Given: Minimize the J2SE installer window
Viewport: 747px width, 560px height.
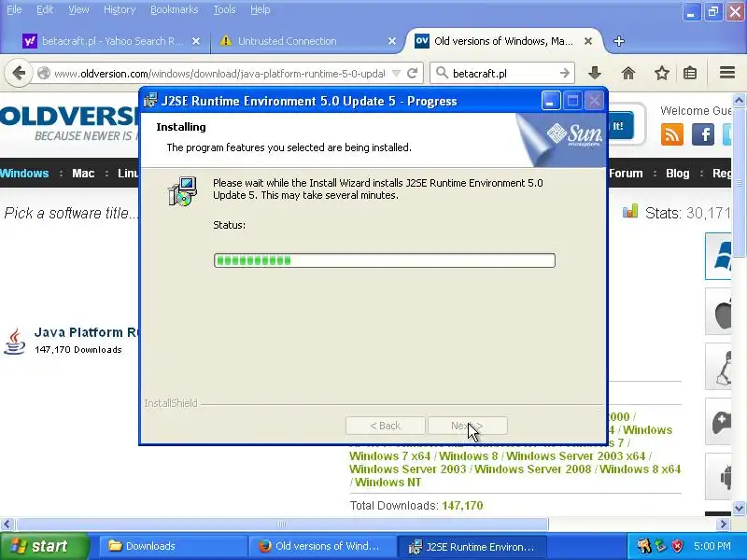Looking at the screenshot, I should pyautogui.click(x=550, y=101).
